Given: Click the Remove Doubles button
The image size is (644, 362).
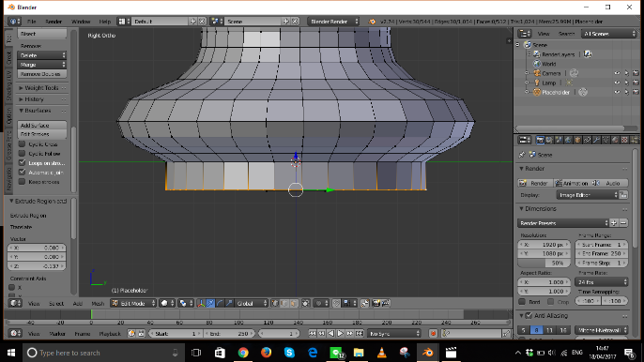Looking at the screenshot, I should 42,74.
